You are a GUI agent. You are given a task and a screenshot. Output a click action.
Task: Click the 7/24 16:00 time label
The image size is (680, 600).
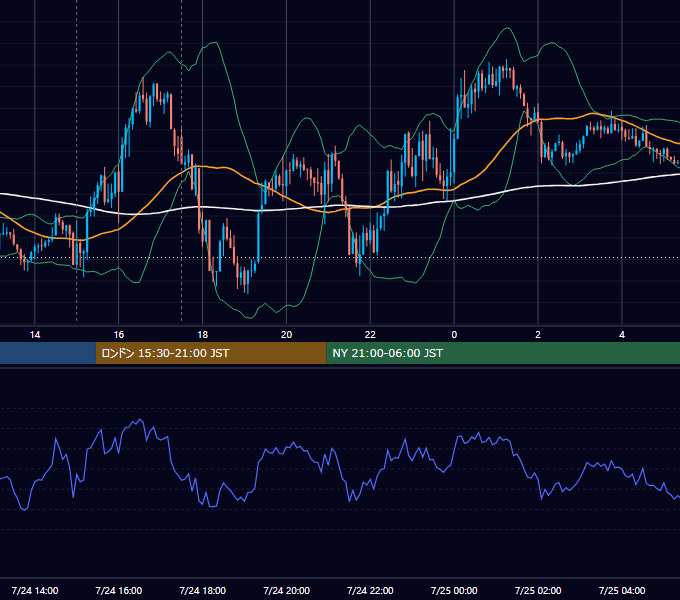pos(118,590)
